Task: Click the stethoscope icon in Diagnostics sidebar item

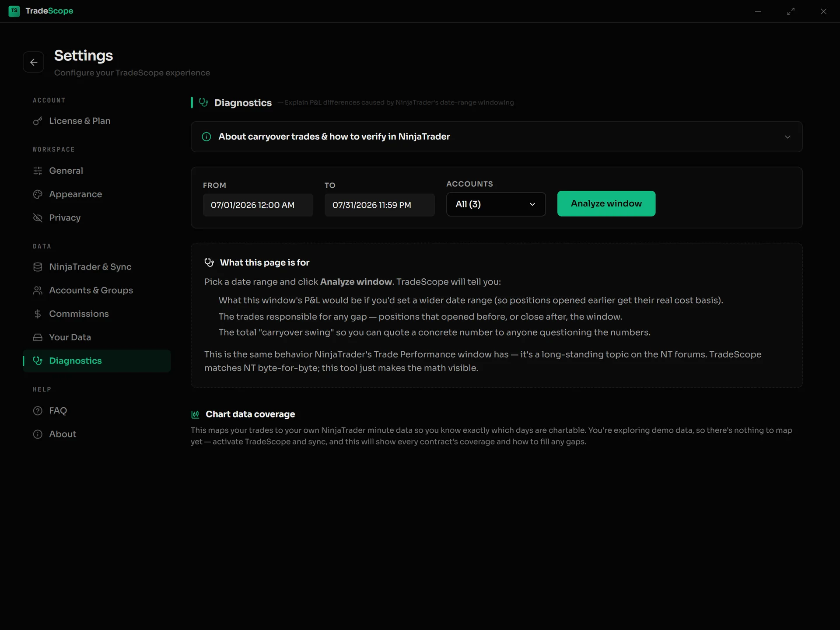Action: point(38,361)
